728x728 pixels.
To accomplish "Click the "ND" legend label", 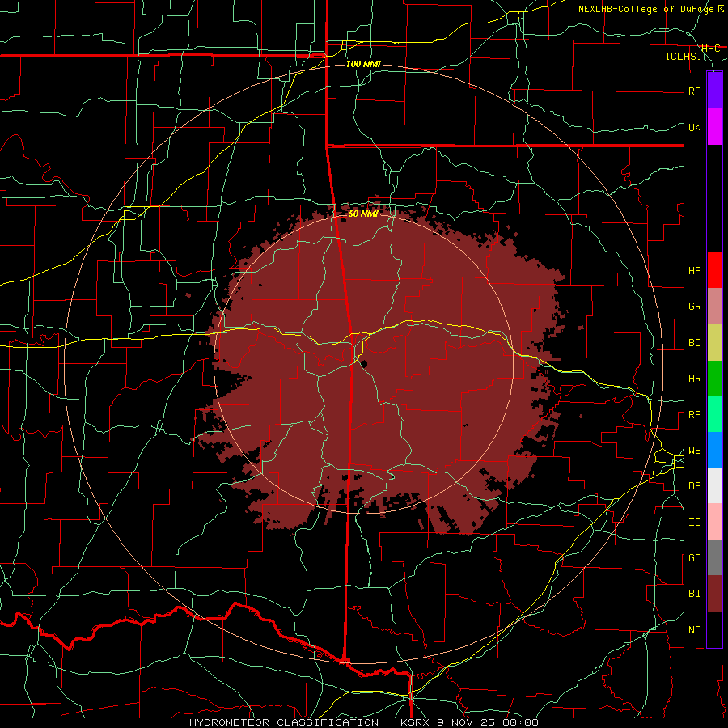I will pyautogui.click(x=695, y=630).
